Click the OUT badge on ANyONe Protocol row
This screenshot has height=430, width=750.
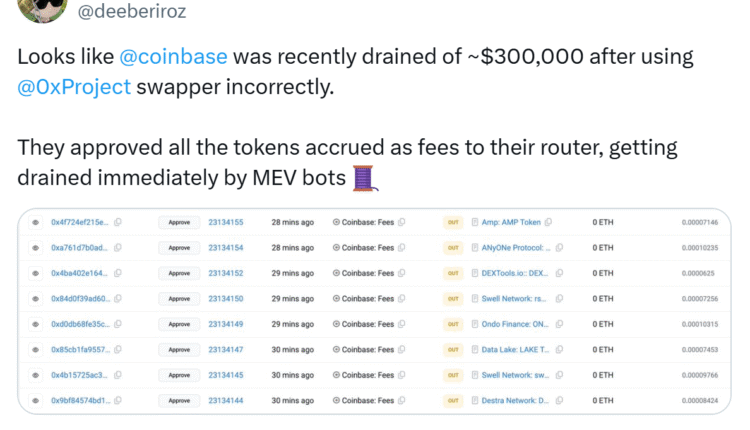click(452, 248)
